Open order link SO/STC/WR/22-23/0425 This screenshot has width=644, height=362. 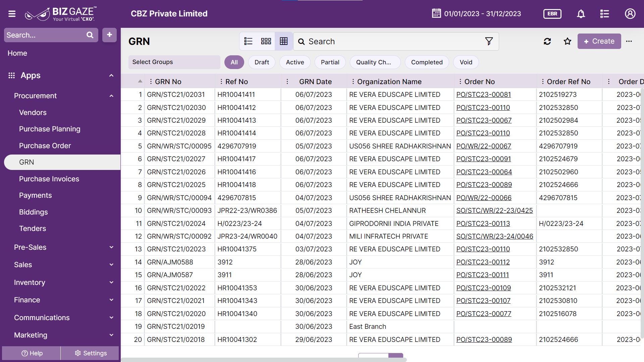pyautogui.click(x=494, y=210)
